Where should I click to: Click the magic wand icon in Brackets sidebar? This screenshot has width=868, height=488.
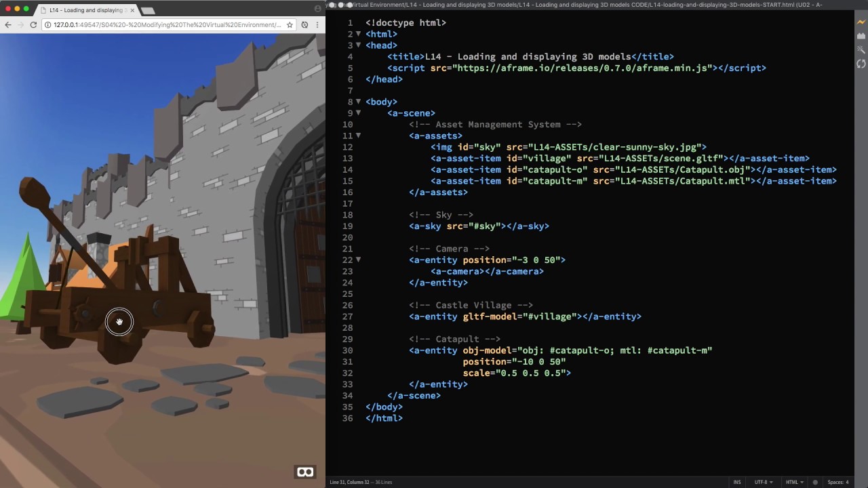(861, 49)
